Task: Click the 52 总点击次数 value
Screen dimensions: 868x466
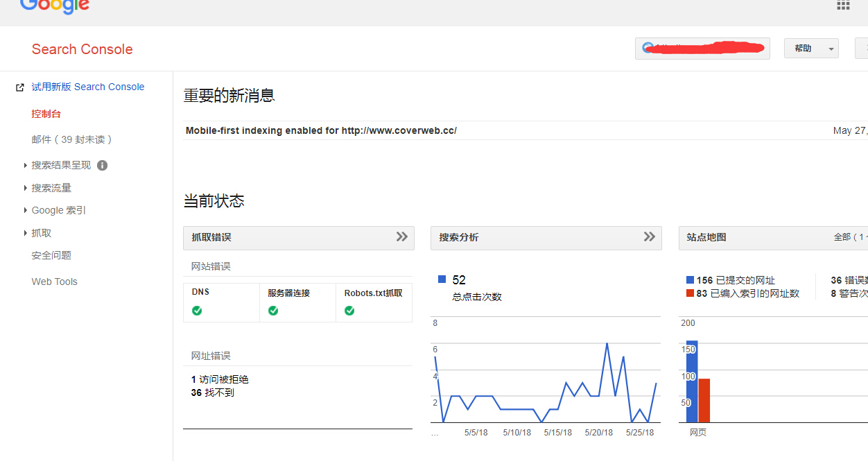Action: coord(459,280)
